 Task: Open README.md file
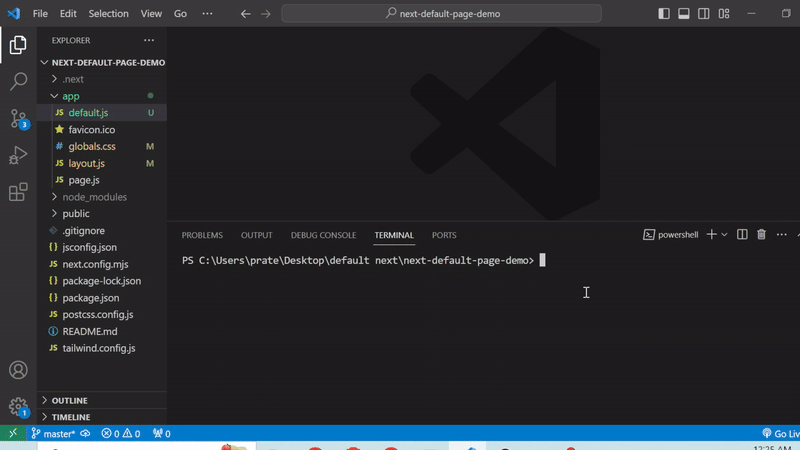pos(102,332)
